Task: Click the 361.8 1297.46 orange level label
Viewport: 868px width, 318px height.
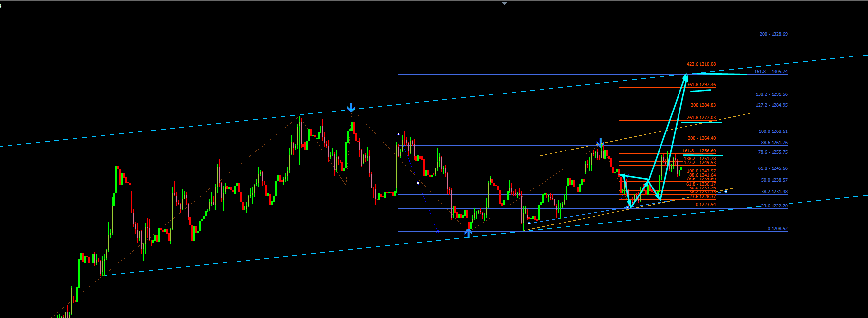Action: click(x=701, y=85)
